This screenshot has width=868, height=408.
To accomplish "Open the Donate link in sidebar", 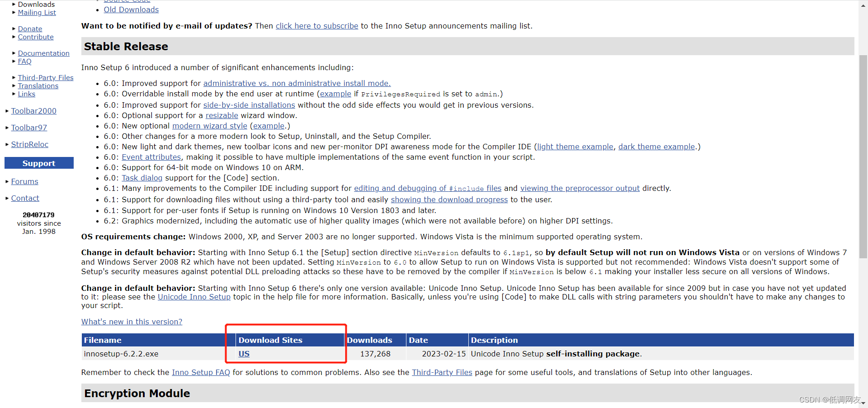I will tap(30, 29).
